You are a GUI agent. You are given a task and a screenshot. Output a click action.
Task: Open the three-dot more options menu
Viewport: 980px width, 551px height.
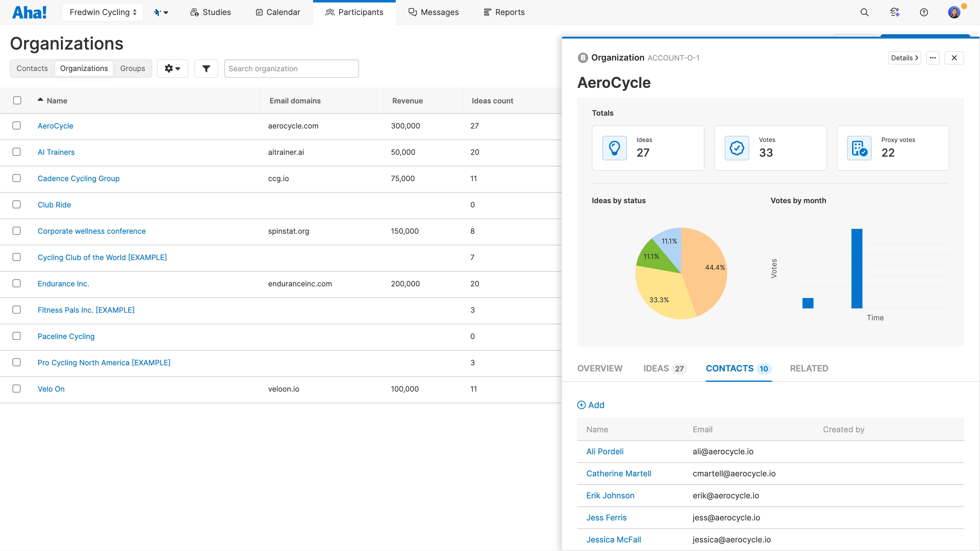tap(933, 58)
